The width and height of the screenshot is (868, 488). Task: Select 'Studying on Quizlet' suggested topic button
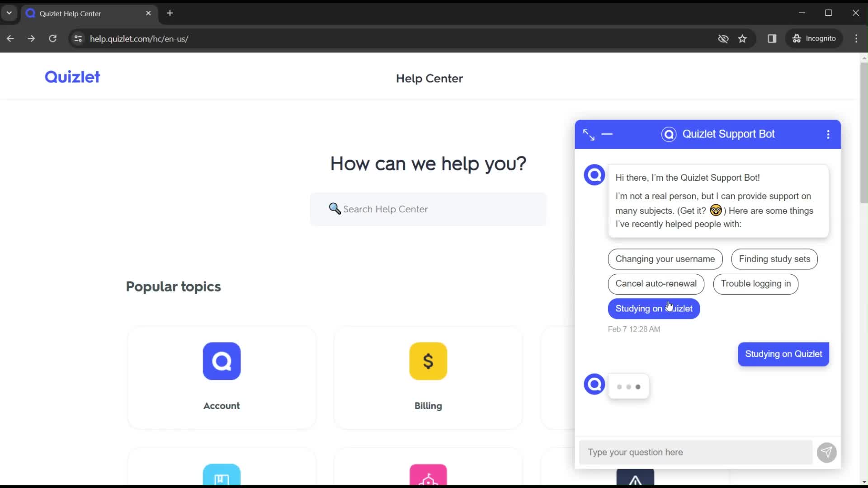[x=655, y=308]
